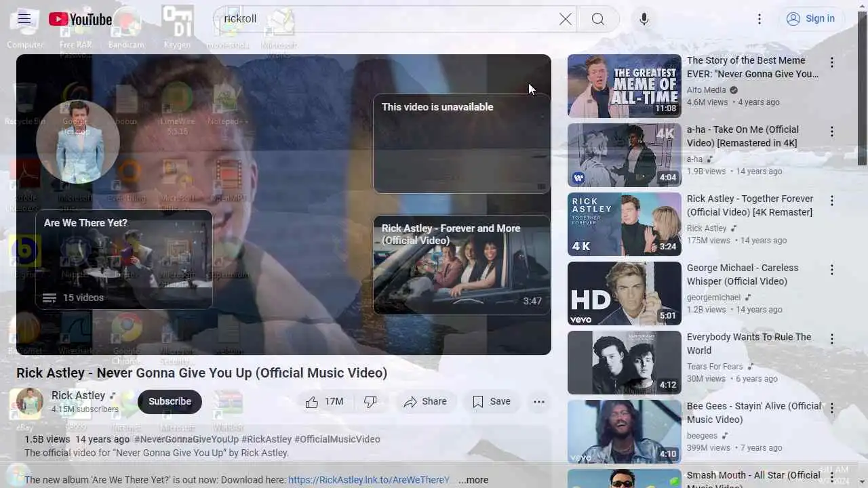This screenshot has height=488, width=868.
Task: Open the #RickAstley hashtag
Action: (x=267, y=439)
